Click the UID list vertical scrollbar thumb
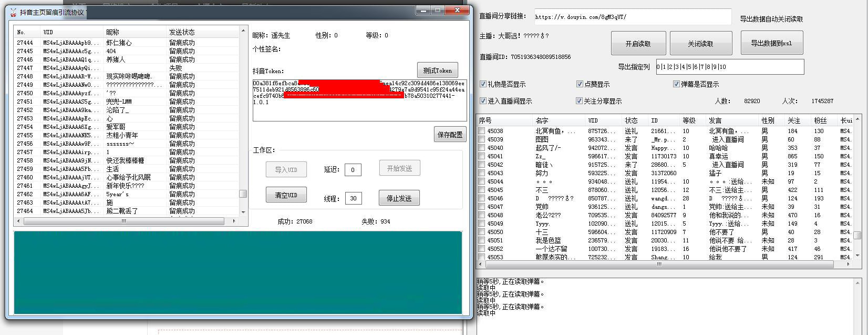 point(243,194)
